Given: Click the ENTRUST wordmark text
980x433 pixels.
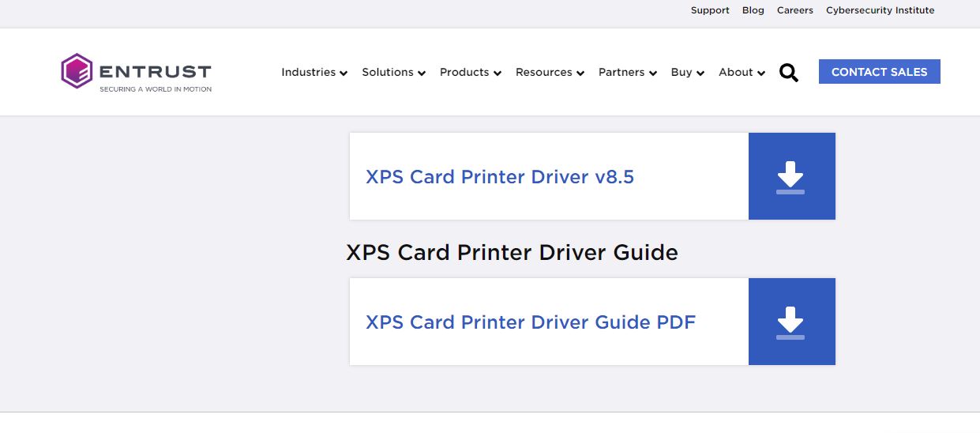Looking at the screenshot, I should point(155,71).
